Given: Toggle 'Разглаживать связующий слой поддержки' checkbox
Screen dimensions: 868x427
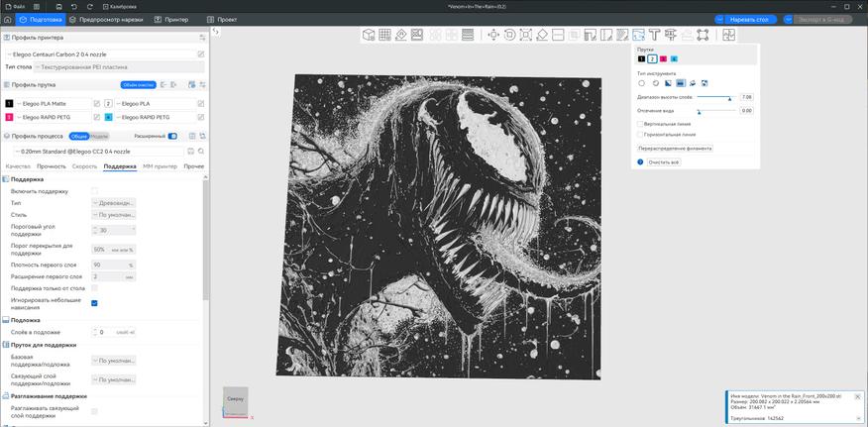Looking at the screenshot, I should coord(95,411).
